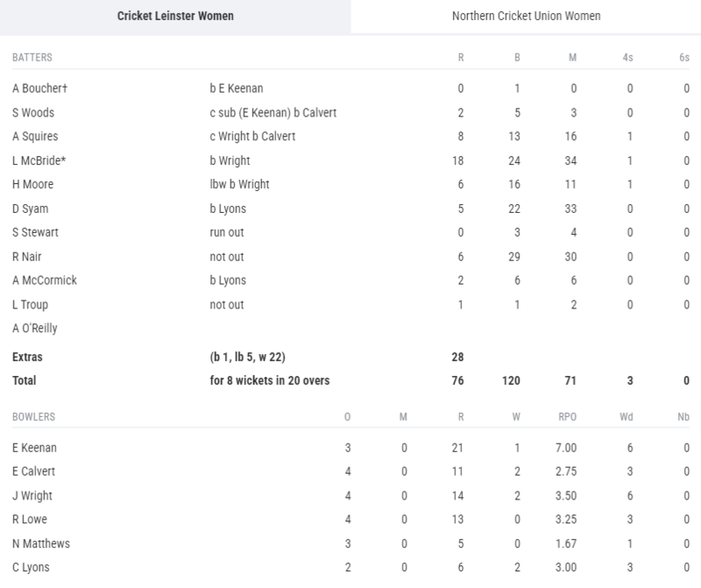Viewport: 701px width, 588px height.
Task: View D Syam's profile
Action: coord(29,209)
